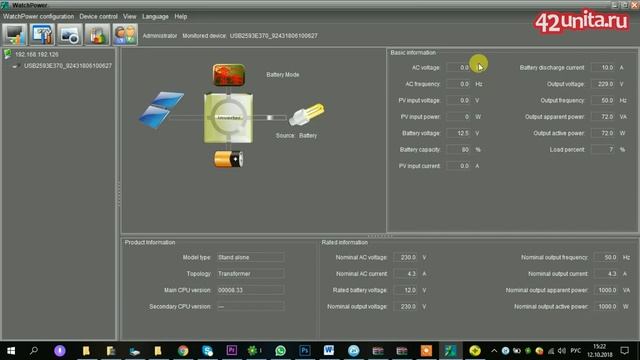
Task: Open Skype from taskbar
Action: (x=207, y=351)
